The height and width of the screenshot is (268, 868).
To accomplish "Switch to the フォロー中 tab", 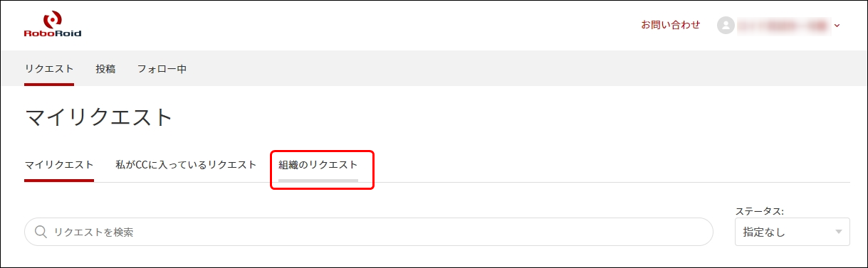I will 162,69.
